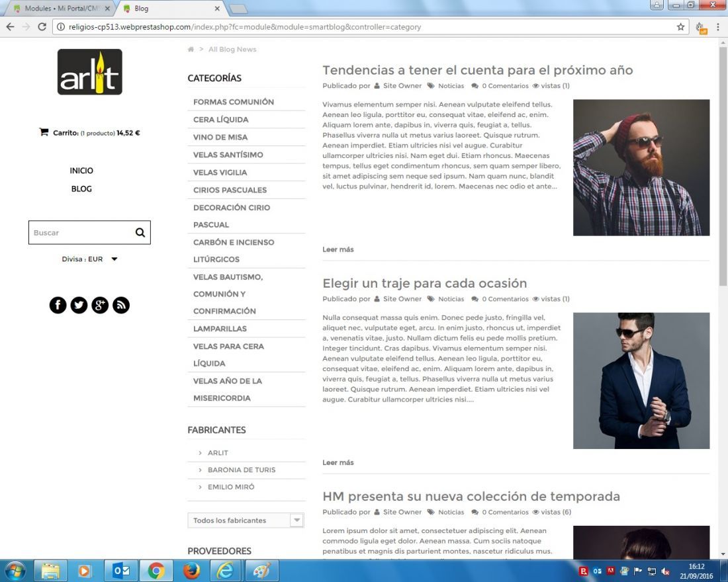The height and width of the screenshot is (582, 728).
Task: Click the Chrome taskbar icon
Action: (156, 570)
